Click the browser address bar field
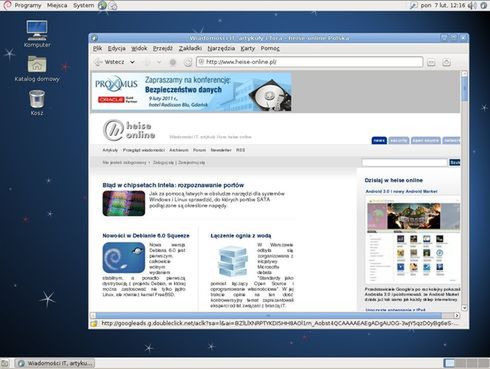 click(309, 62)
